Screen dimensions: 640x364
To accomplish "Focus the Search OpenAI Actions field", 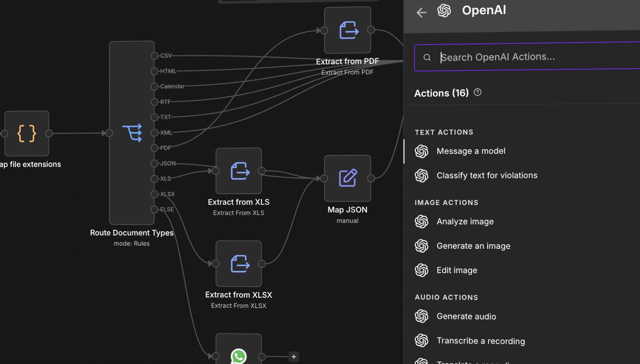I will click(527, 57).
